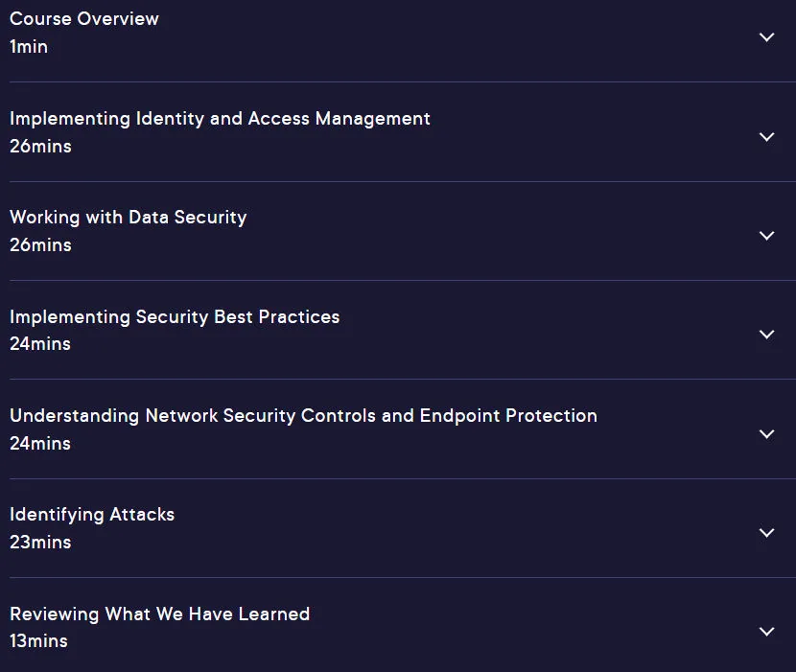The height and width of the screenshot is (672, 796).
Task: Select the Identifying Attacks module title
Action: click(x=92, y=515)
